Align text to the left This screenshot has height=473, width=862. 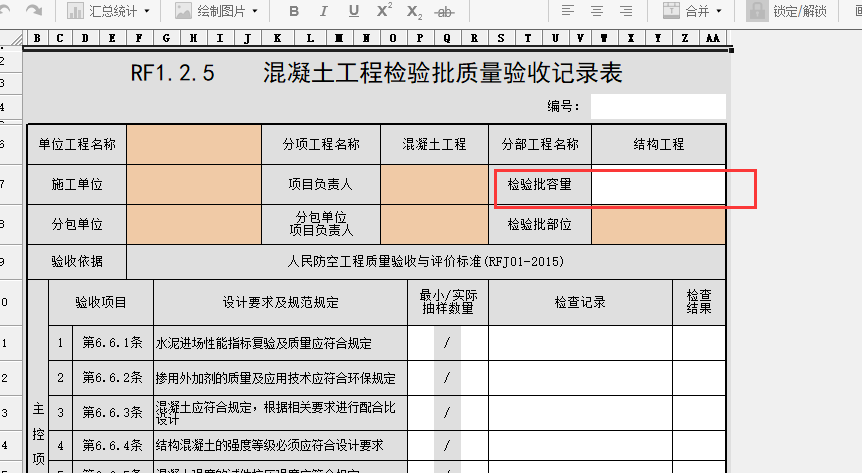point(567,11)
